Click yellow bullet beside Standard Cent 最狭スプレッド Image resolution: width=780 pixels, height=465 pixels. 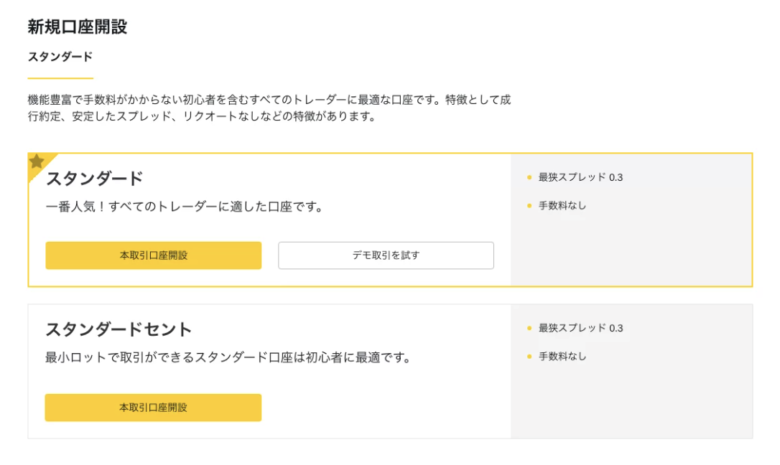pos(529,328)
